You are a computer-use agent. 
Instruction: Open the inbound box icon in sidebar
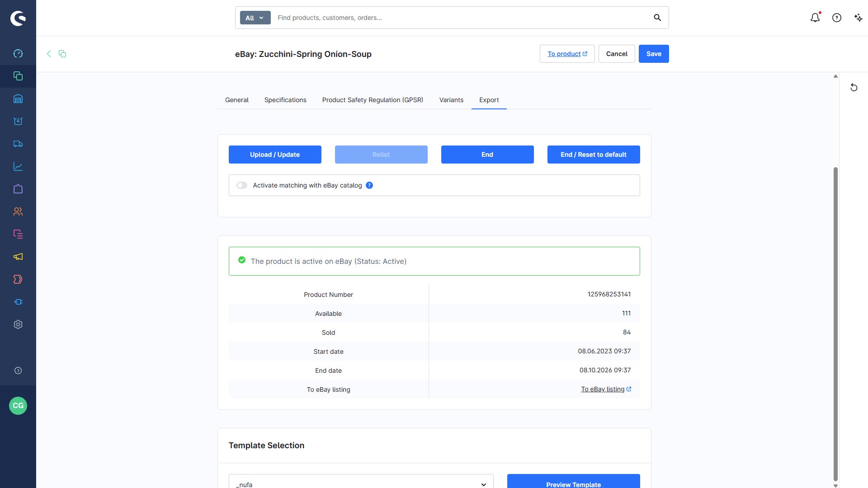pos(18,121)
